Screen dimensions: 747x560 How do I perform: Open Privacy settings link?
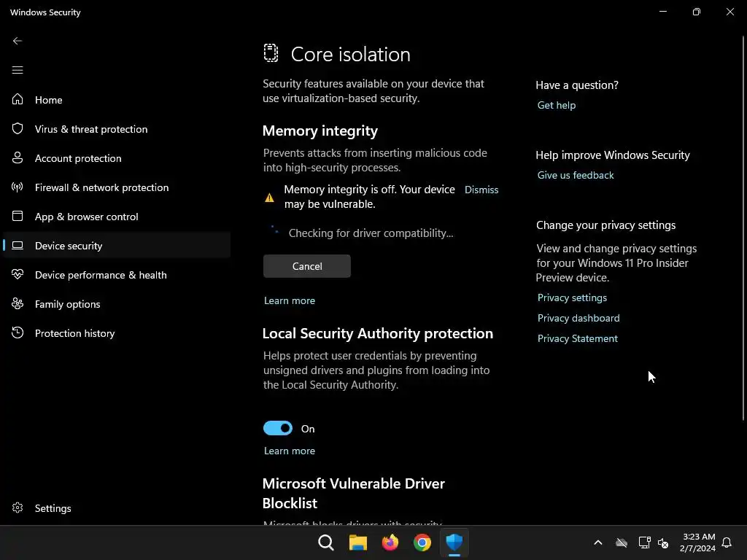(572, 297)
